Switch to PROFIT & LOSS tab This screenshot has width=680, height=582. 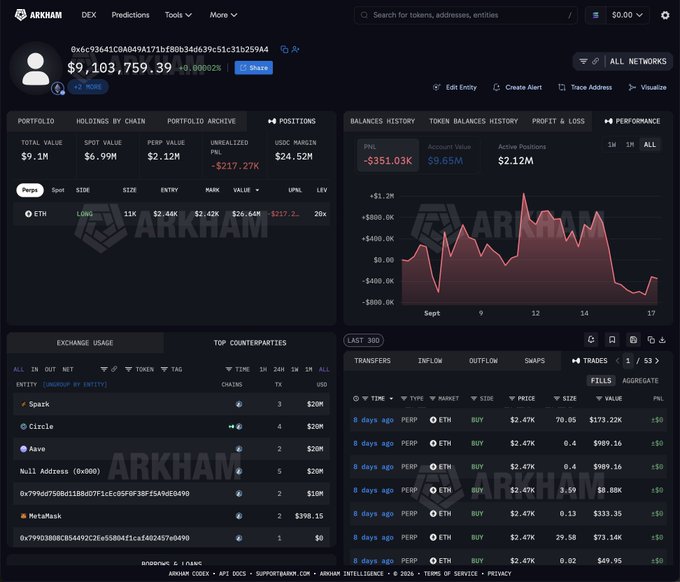(x=558, y=121)
